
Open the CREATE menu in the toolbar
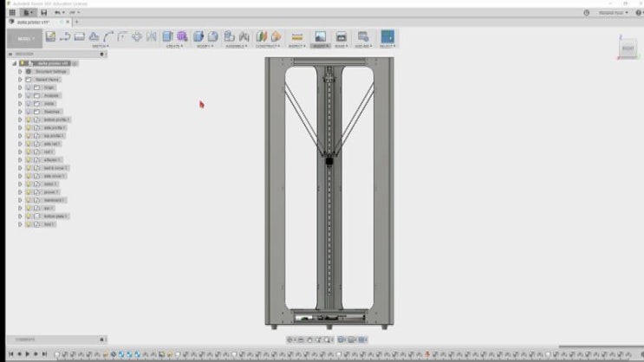(172, 46)
